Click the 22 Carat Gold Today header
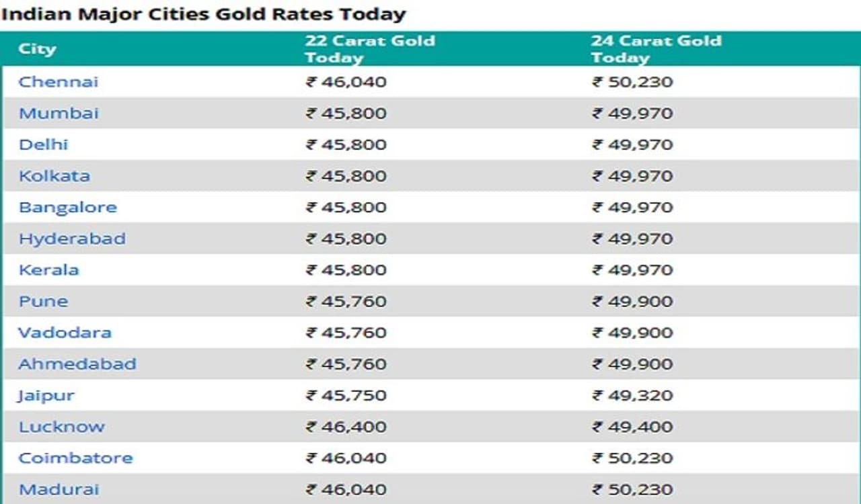The image size is (861, 504). click(x=369, y=49)
